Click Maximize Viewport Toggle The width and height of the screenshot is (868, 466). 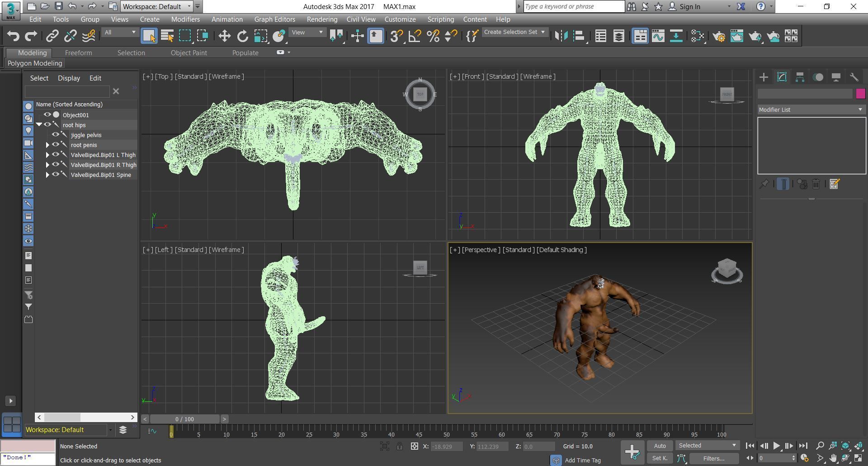(x=858, y=458)
